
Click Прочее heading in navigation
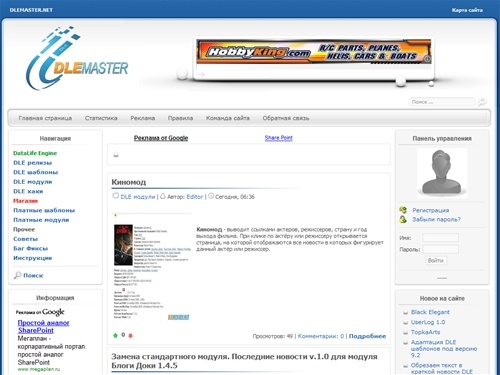pos(24,229)
